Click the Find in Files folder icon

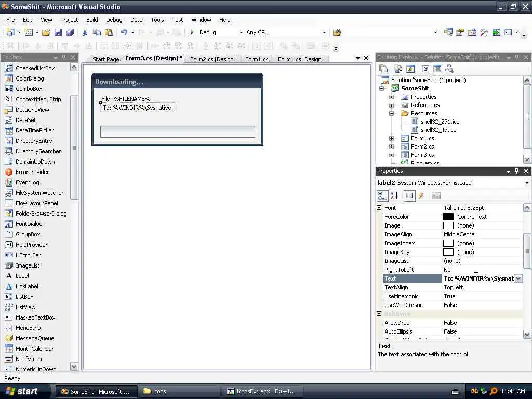point(337,32)
